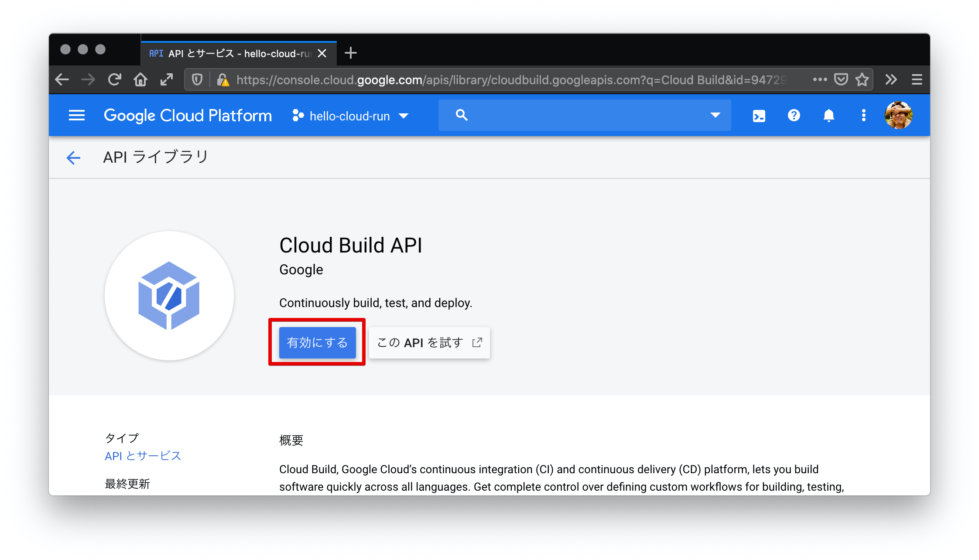Open the Firefox hamburger menu
This screenshot has width=979, height=560.
coord(917,79)
